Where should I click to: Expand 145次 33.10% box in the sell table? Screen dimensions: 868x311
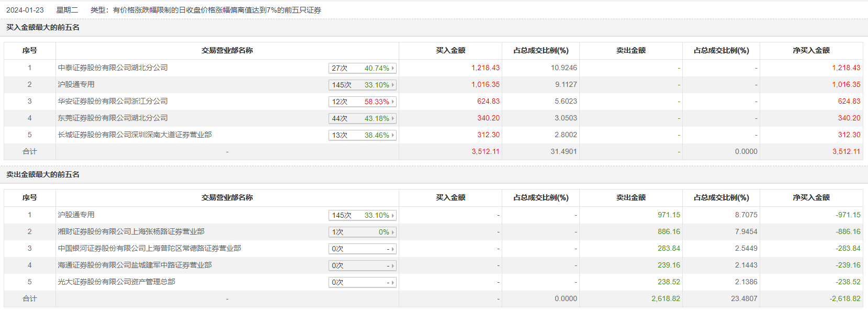[x=362, y=215]
